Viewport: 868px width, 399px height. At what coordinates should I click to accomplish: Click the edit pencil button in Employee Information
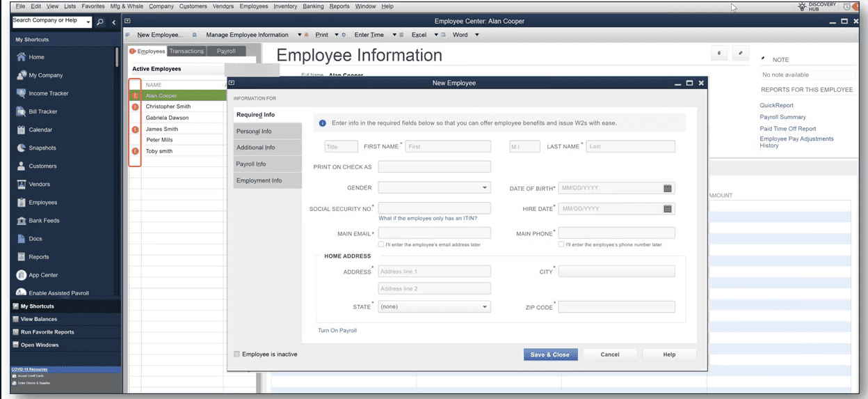pyautogui.click(x=741, y=53)
